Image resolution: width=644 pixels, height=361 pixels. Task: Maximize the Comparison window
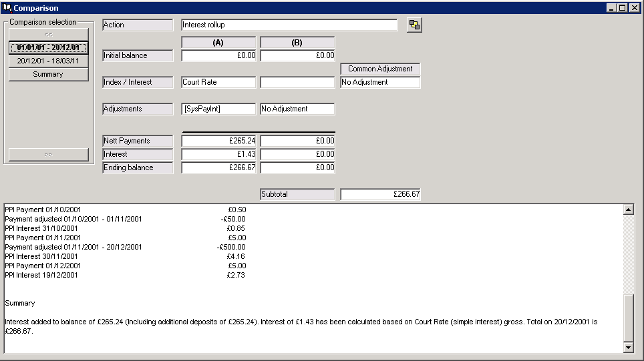pos(623,8)
